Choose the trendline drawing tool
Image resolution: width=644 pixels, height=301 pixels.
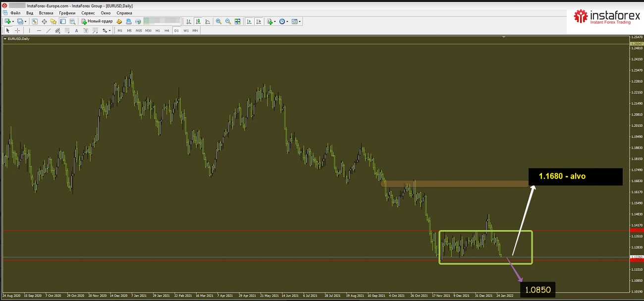pyautogui.click(x=48, y=31)
